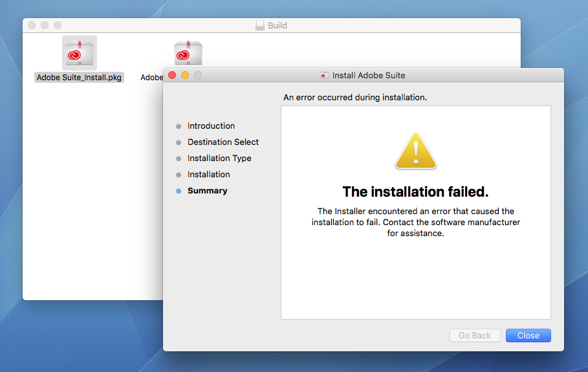This screenshot has width=588, height=372.
Task: Click the installer icon beside Install Adobe Suite title
Action: coord(325,76)
